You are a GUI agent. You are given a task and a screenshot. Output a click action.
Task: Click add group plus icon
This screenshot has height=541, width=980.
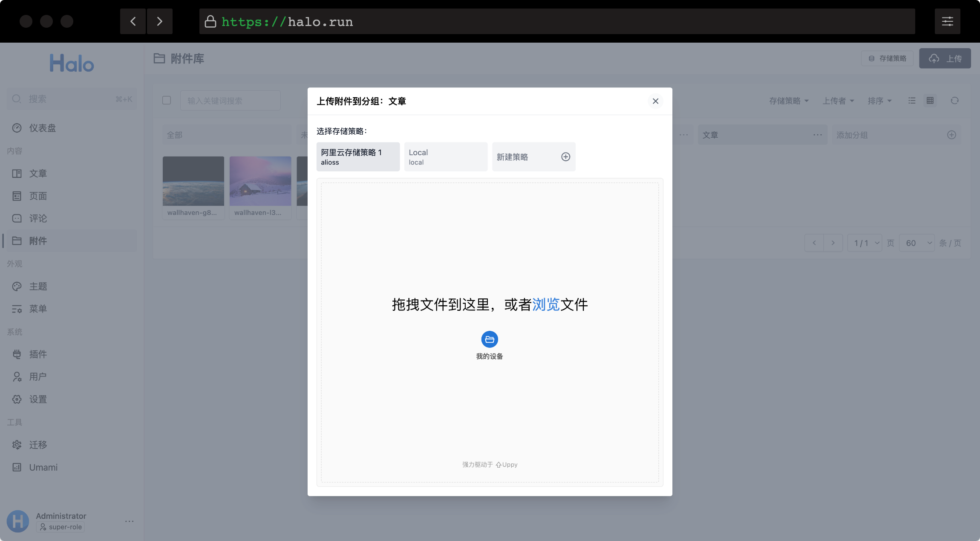[x=951, y=135]
